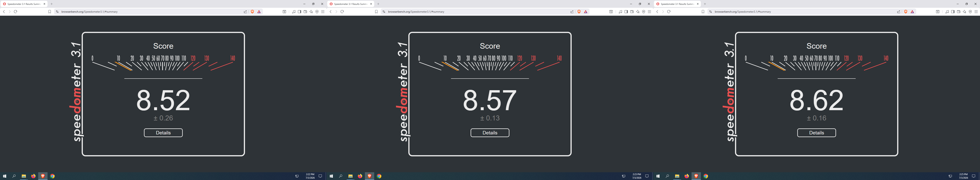Open Brave Wallet in the 8.52 window
980x180 pixels.
click(305, 12)
